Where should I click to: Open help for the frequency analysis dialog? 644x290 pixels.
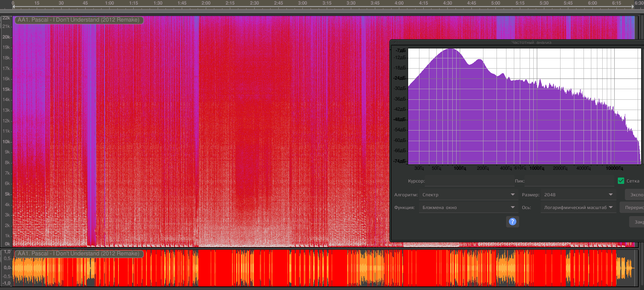[x=512, y=222]
